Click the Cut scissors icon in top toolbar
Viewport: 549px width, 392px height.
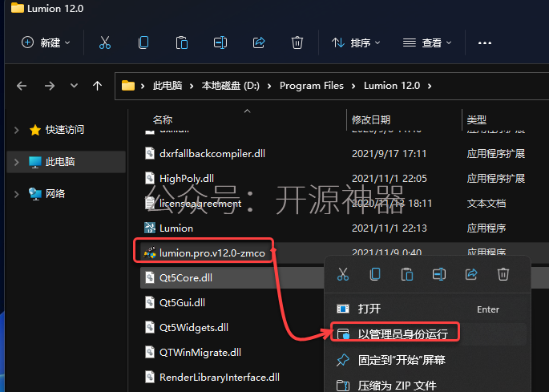click(x=105, y=42)
